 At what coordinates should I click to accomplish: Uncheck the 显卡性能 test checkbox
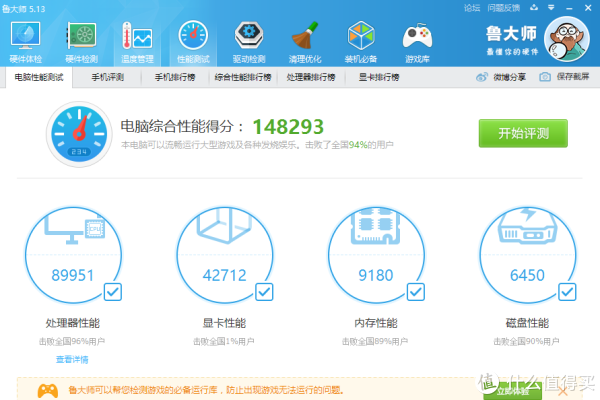click(x=264, y=292)
